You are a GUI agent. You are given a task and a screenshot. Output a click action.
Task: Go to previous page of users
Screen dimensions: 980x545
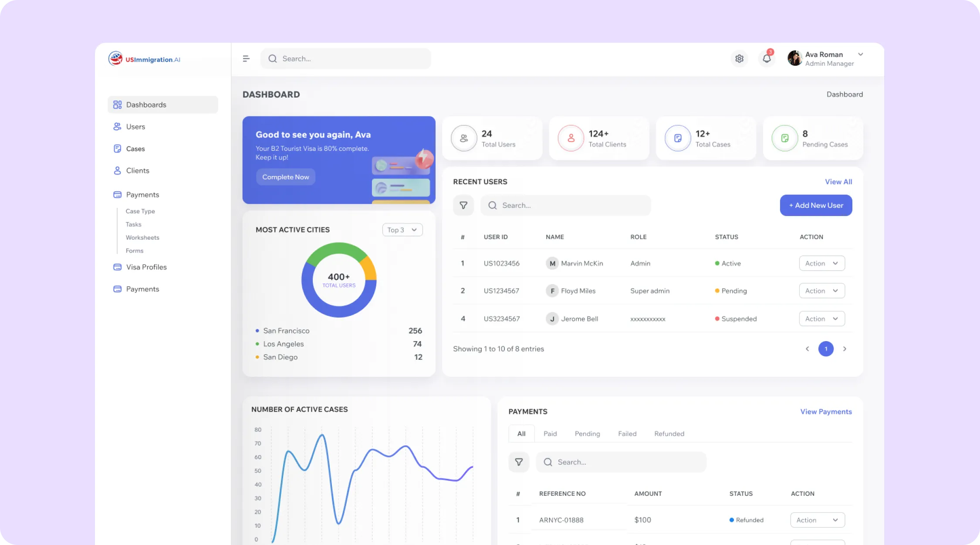(x=807, y=349)
